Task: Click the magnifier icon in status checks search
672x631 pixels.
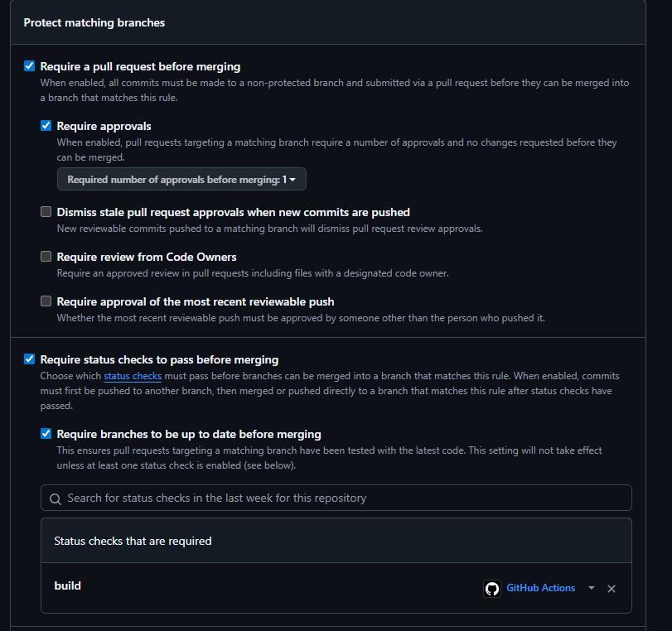Action: (56, 499)
